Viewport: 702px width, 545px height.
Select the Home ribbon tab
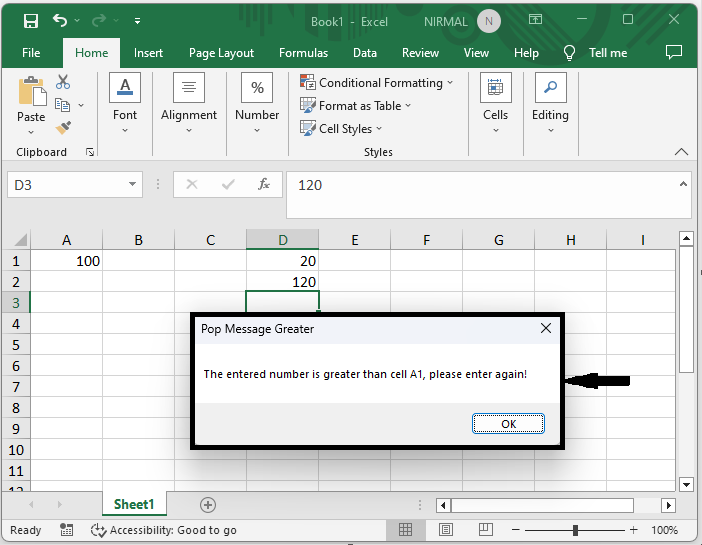(x=91, y=53)
